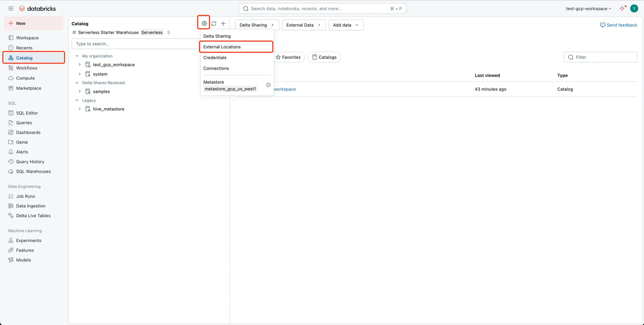Viewport: 644px width, 325px height.
Task: Select the samples catalog in the tree
Action: tap(101, 92)
